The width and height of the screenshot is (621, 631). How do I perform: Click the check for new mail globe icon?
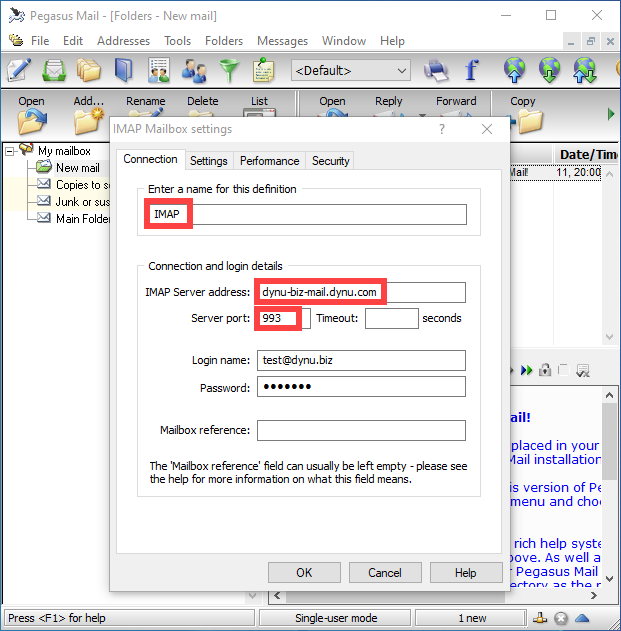549,70
